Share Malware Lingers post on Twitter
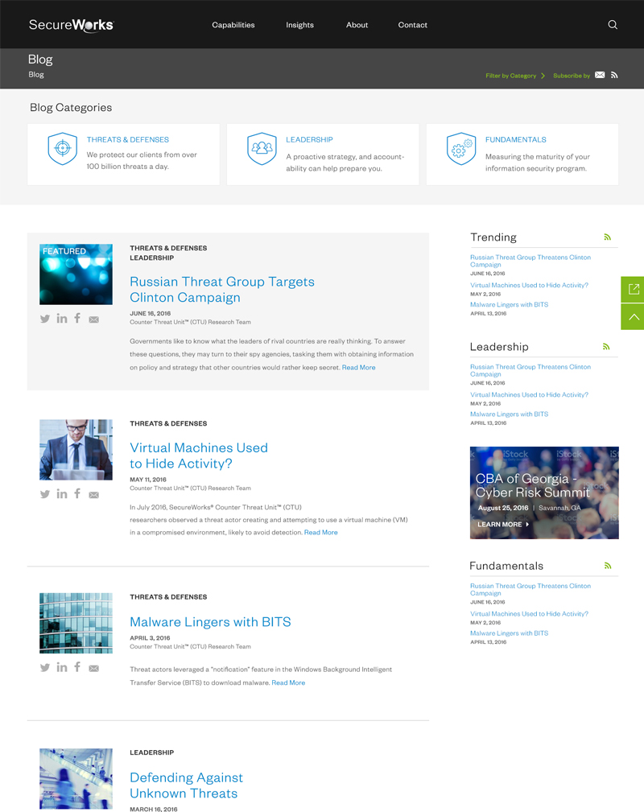 45,668
